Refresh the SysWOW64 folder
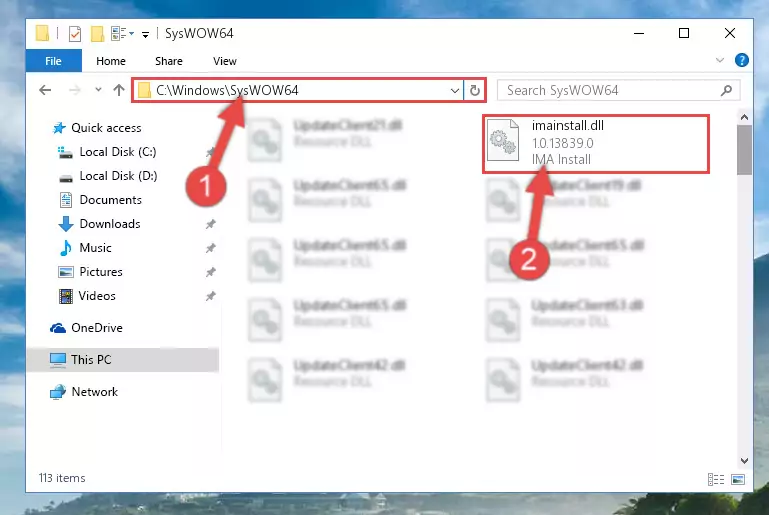Viewport: 769px width, 515px height. point(475,90)
